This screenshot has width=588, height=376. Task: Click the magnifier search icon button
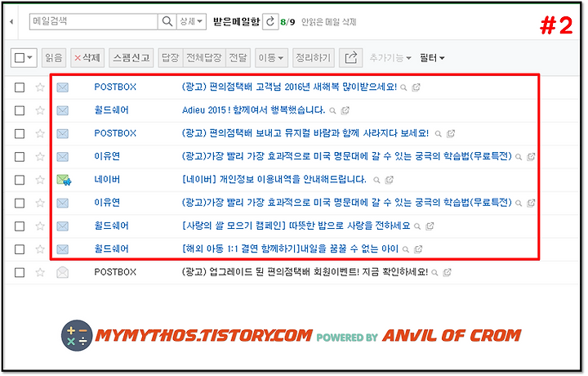tap(167, 21)
